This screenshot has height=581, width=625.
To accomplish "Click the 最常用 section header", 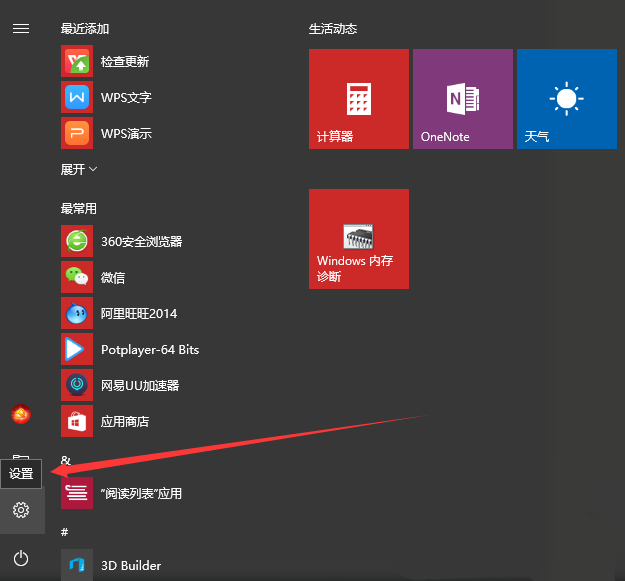I will [79, 208].
